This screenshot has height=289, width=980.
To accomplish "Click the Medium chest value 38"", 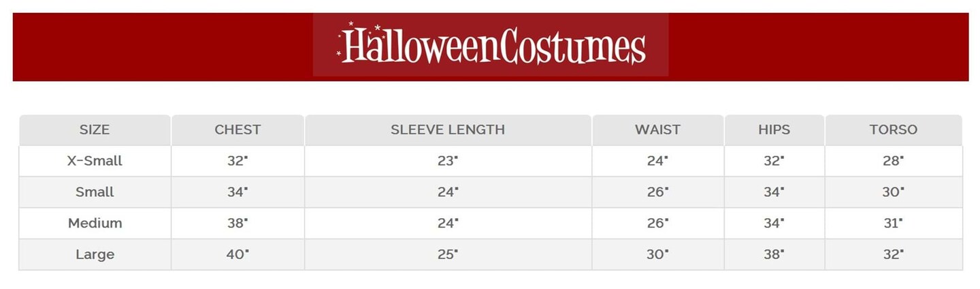I will click(238, 223).
